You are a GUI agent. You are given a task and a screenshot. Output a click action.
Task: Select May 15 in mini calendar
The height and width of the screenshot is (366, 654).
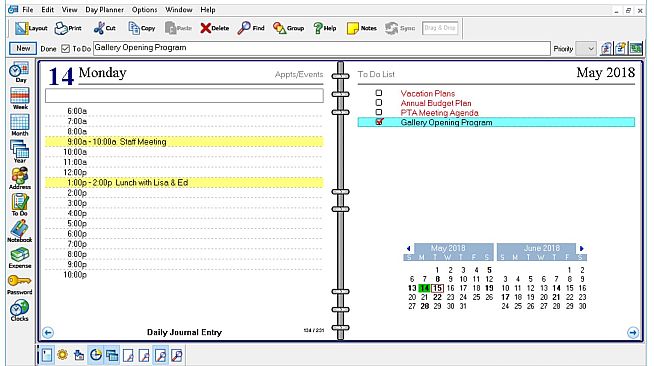click(437, 288)
